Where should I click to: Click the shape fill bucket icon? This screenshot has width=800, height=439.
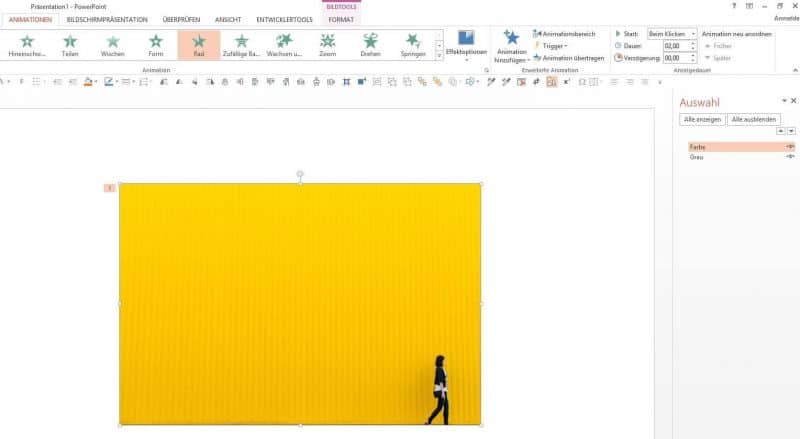pos(88,82)
